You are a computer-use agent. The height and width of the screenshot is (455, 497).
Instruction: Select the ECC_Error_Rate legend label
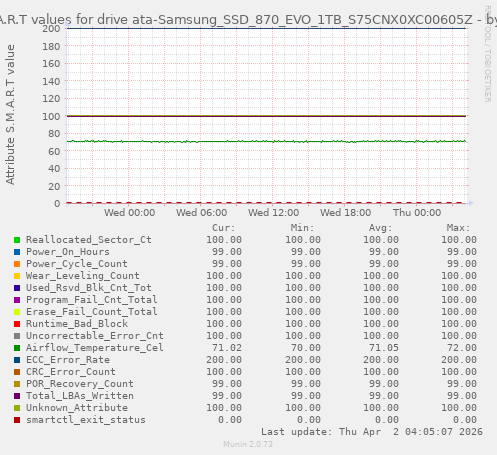pos(68,360)
